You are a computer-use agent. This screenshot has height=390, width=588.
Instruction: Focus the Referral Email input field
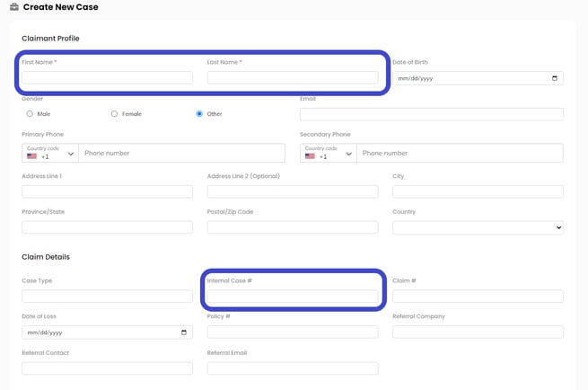[293, 368]
